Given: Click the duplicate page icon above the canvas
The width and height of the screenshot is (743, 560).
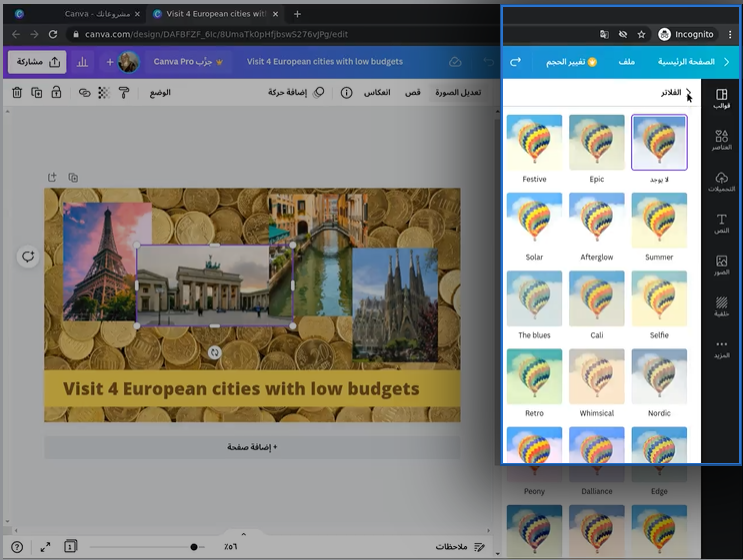Looking at the screenshot, I should click(73, 178).
